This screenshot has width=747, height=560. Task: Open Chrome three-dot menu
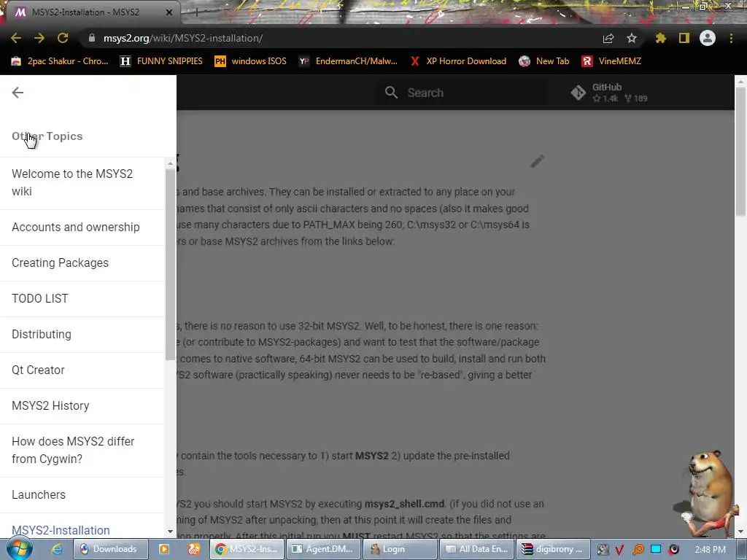coord(731,38)
